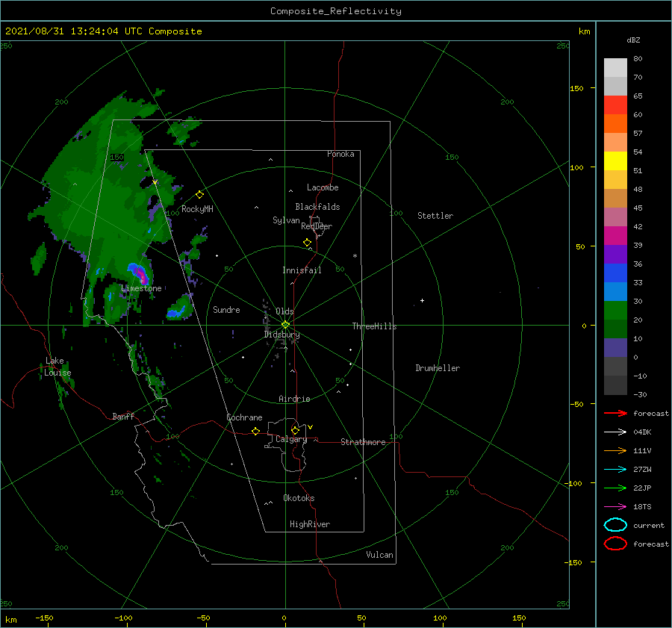672x628 pixels.
Task: Click the Drumheller town label
Action: 438,368
